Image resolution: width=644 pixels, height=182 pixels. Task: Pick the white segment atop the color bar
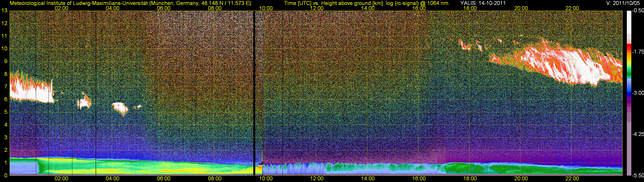point(629,22)
